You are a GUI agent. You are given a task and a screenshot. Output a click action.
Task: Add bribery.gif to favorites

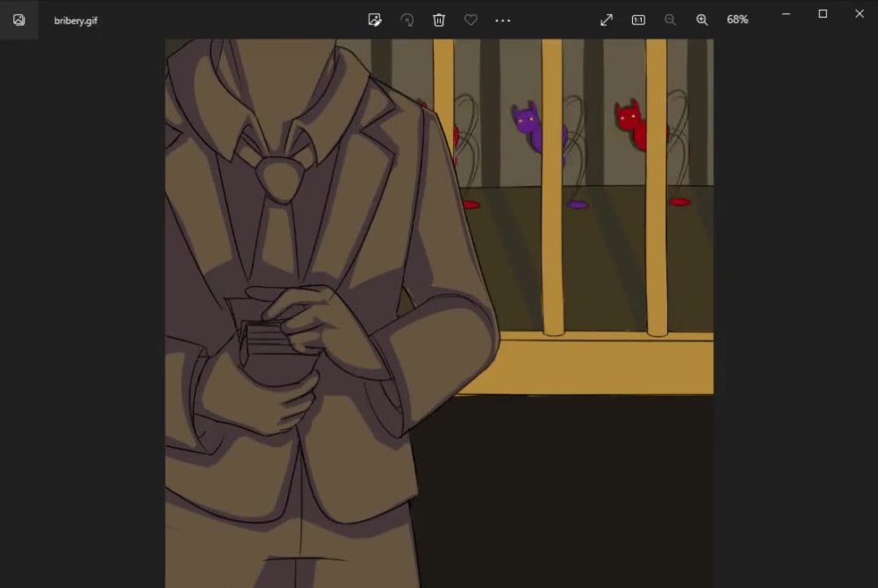pos(471,19)
